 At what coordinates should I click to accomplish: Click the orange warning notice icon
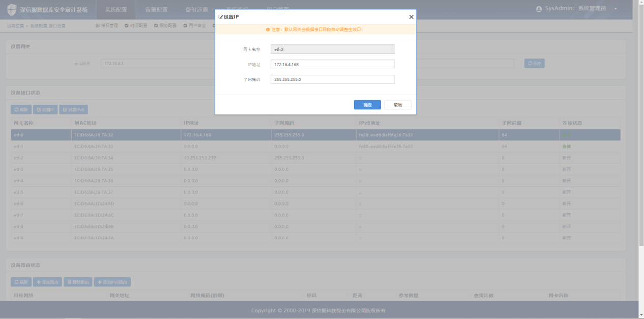268,30
